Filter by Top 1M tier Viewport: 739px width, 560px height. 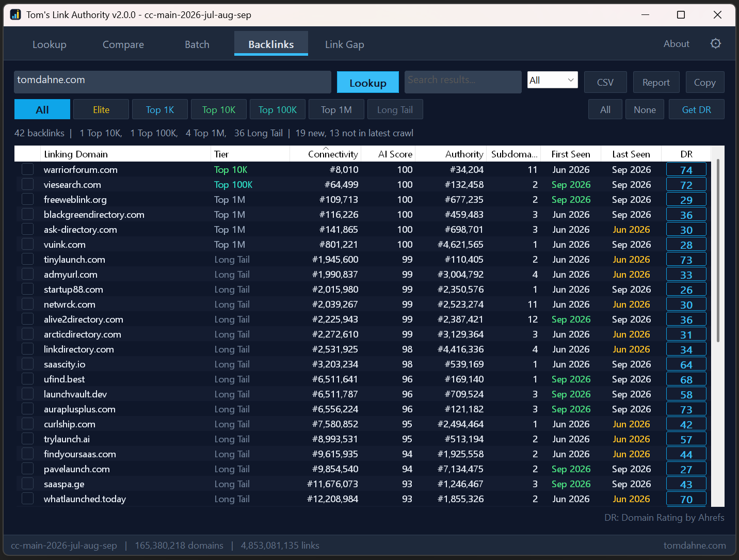(x=336, y=109)
